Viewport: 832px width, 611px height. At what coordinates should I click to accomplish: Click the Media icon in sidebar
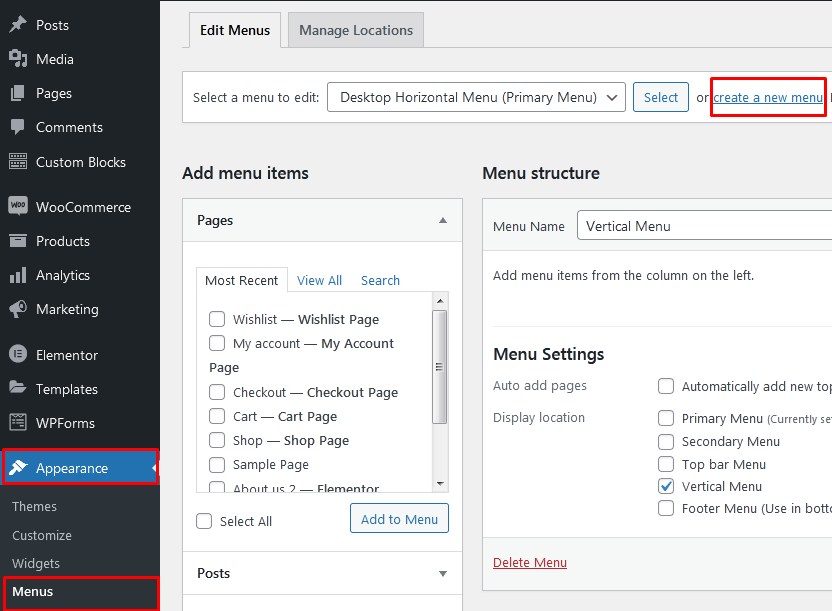click(x=18, y=59)
